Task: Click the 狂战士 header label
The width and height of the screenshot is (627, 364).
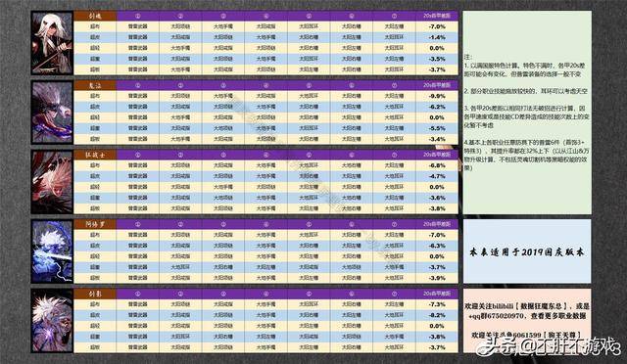Action: point(95,155)
